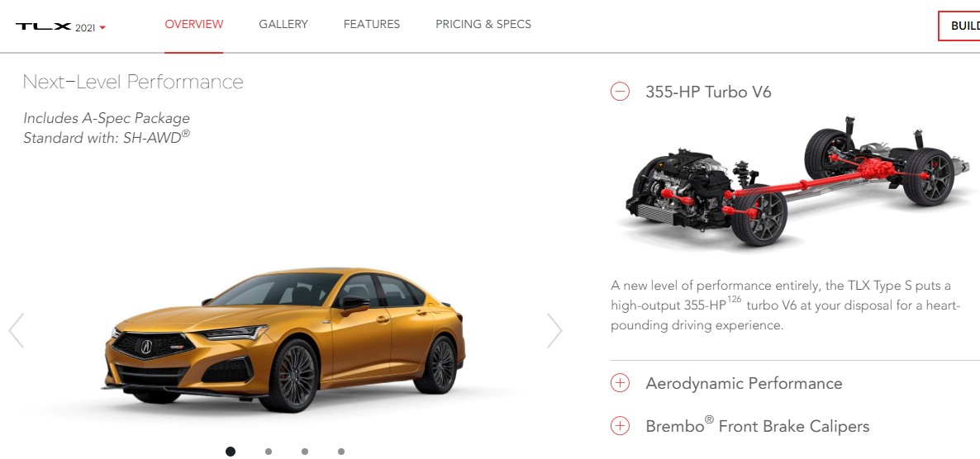Open the Features tab
This screenshot has width=980, height=459.
(x=372, y=25)
